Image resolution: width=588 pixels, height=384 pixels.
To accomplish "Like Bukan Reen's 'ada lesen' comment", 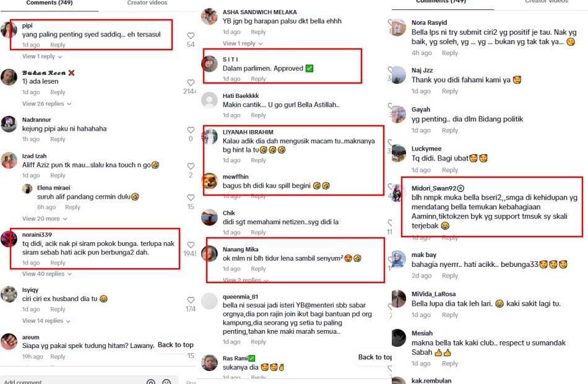I will point(191,82).
